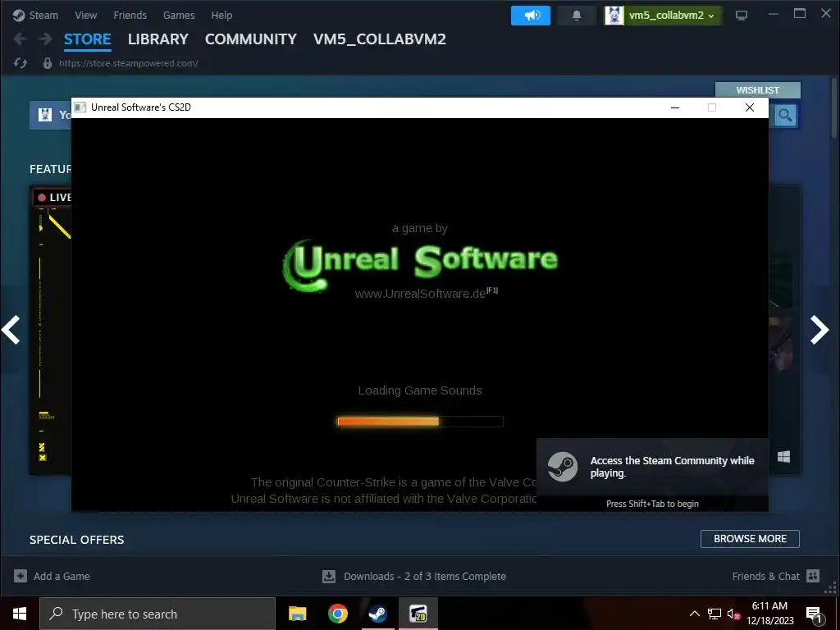Open the Games menu
This screenshot has width=840, height=630.
click(x=179, y=16)
